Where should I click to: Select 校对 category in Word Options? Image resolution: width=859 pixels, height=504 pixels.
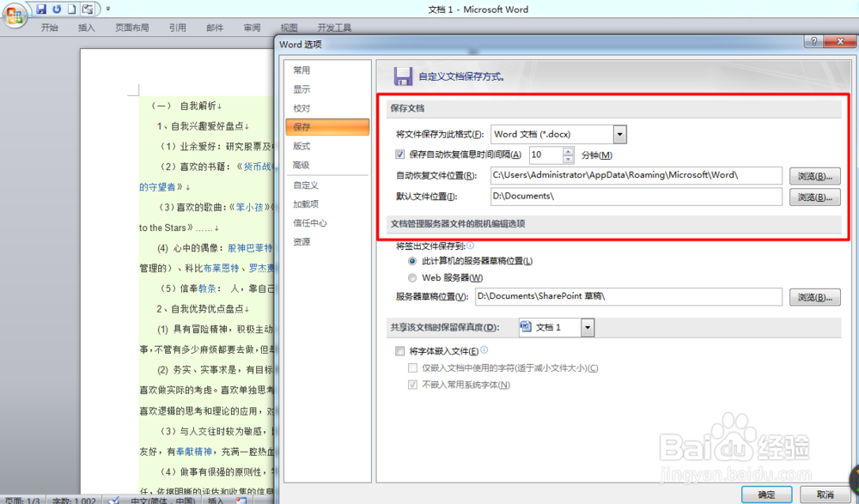(x=327, y=108)
